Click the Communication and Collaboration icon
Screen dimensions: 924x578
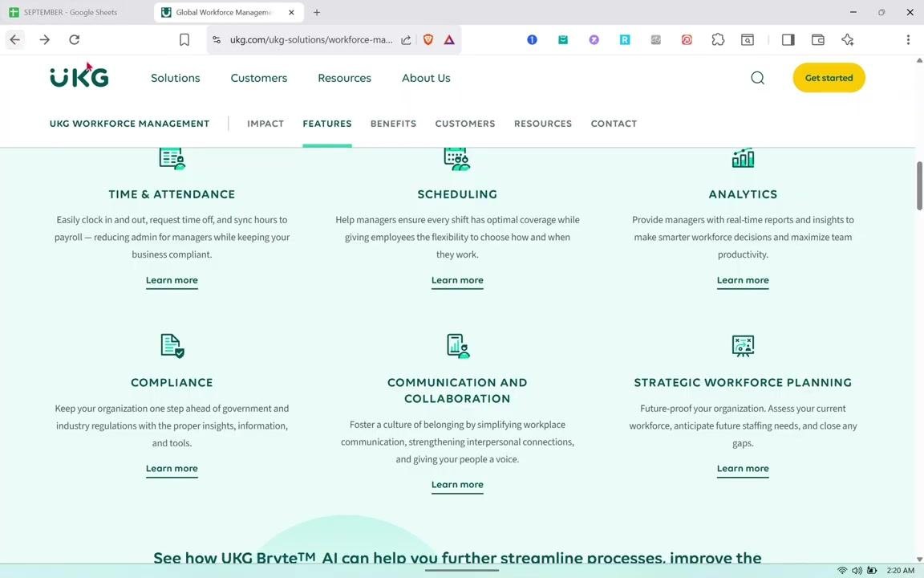458,346
